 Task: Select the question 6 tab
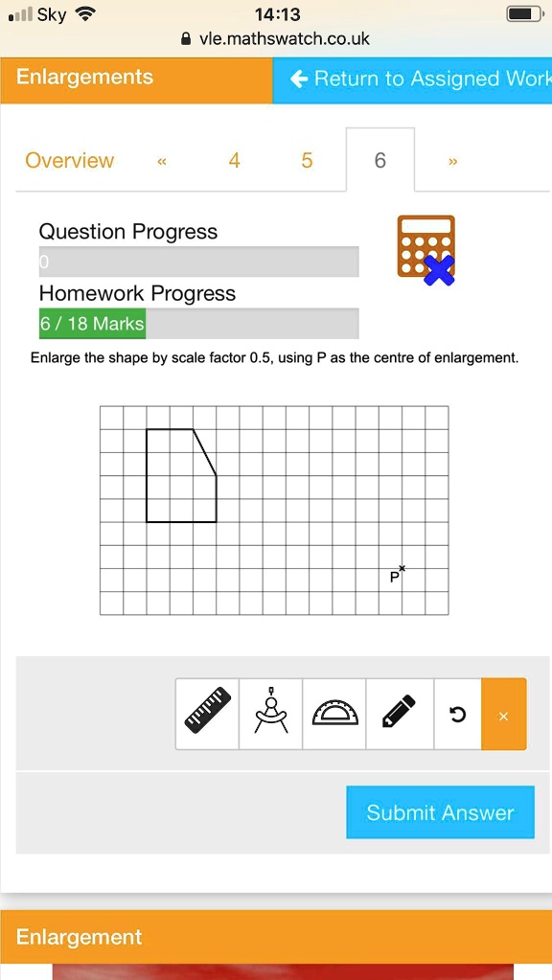[380, 160]
